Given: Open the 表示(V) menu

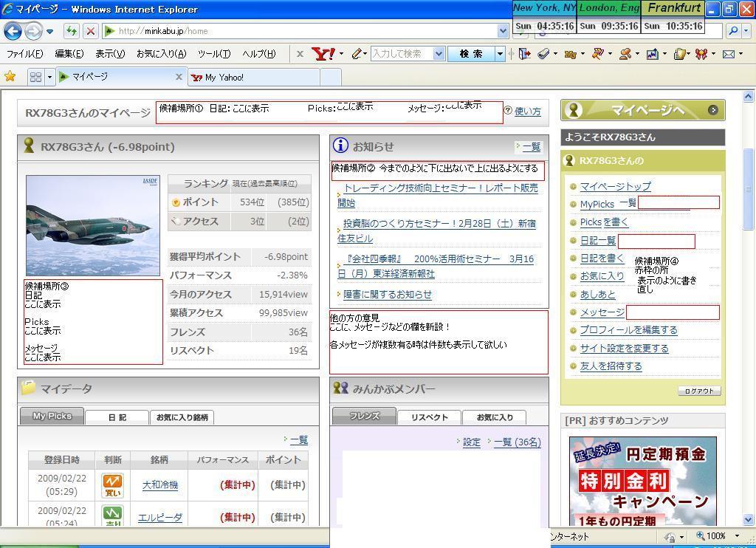Looking at the screenshot, I should tap(109, 54).
